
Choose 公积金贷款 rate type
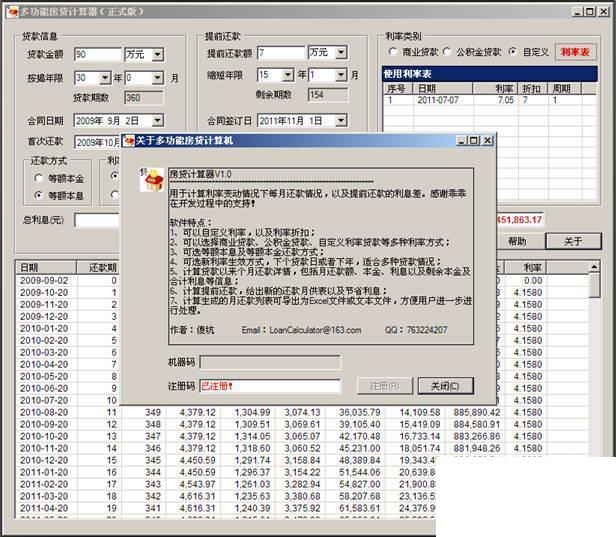[447, 51]
